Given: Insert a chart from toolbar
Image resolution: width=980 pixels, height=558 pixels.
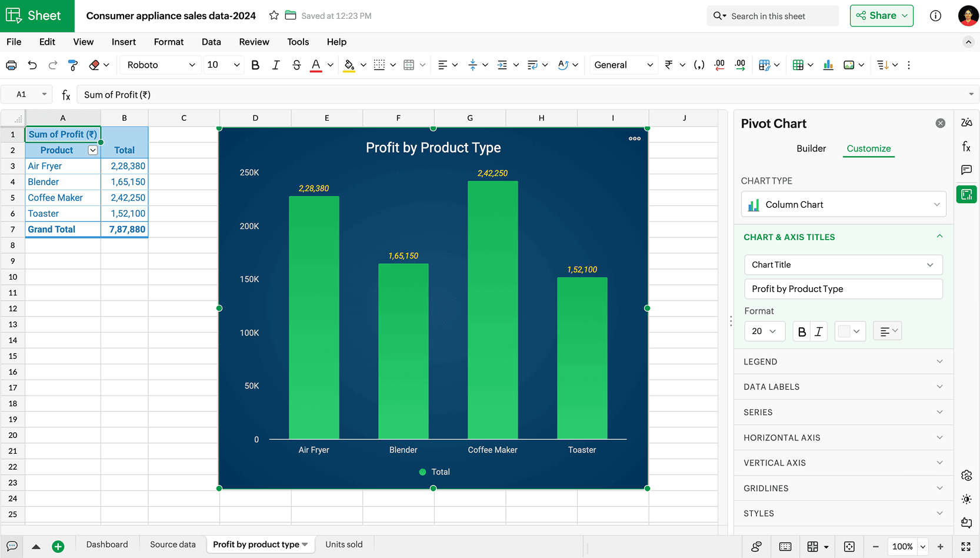Looking at the screenshot, I should [x=828, y=65].
